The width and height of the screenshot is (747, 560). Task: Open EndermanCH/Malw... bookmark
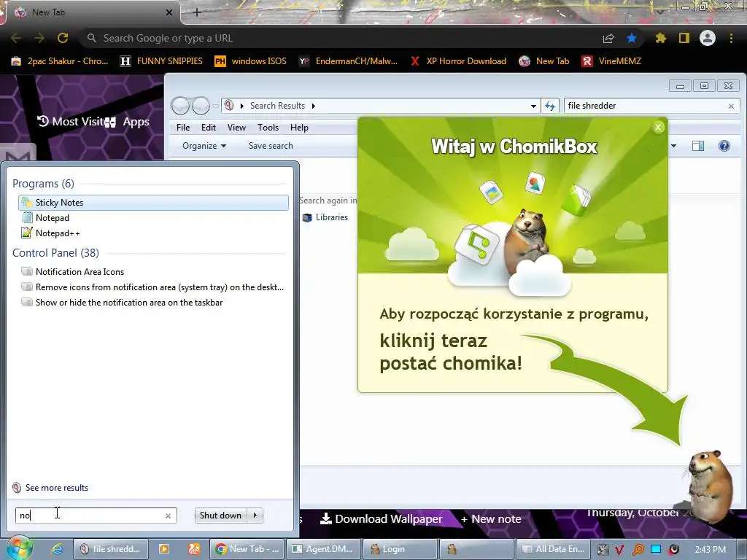coord(348,61)
